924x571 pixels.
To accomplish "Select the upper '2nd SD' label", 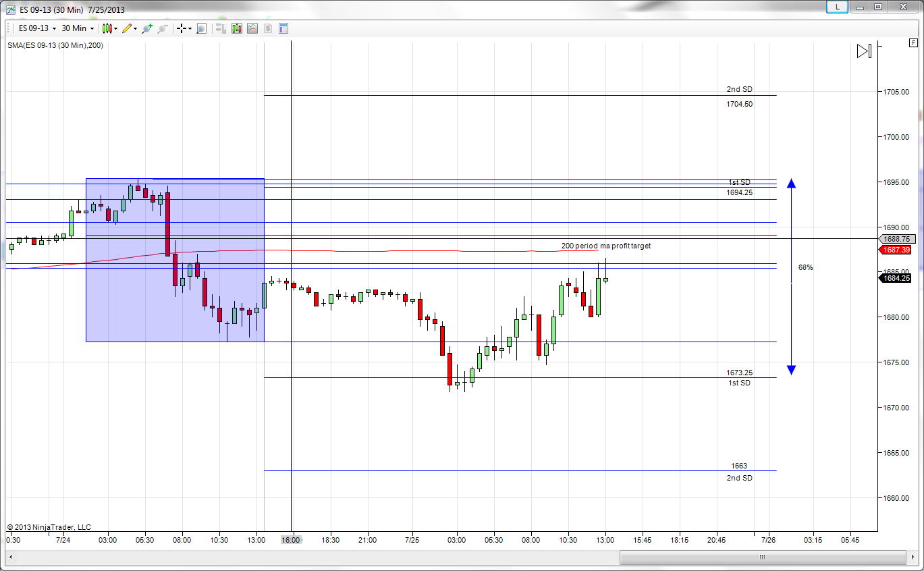I will click(x=739, y=89).
